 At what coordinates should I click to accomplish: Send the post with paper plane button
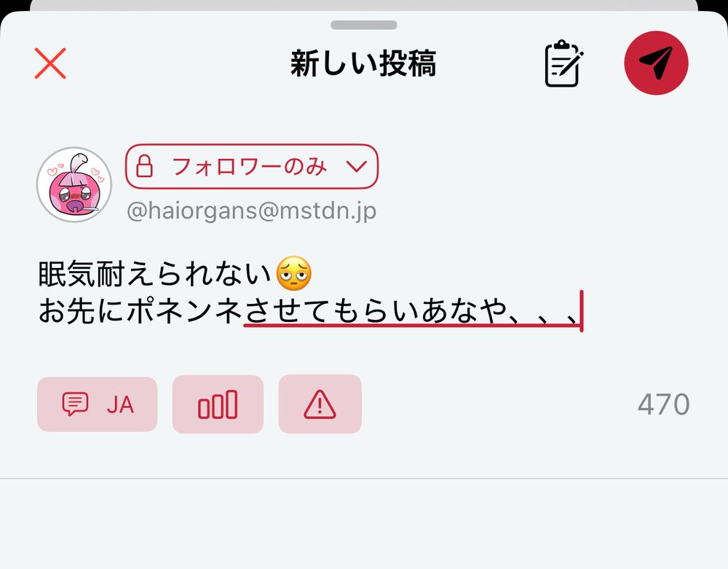(x=656, y=63)
